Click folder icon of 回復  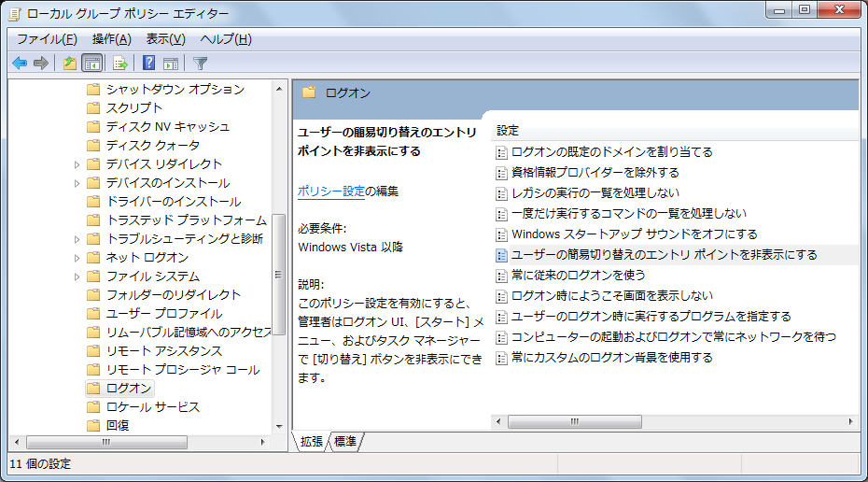pos(93,426)
